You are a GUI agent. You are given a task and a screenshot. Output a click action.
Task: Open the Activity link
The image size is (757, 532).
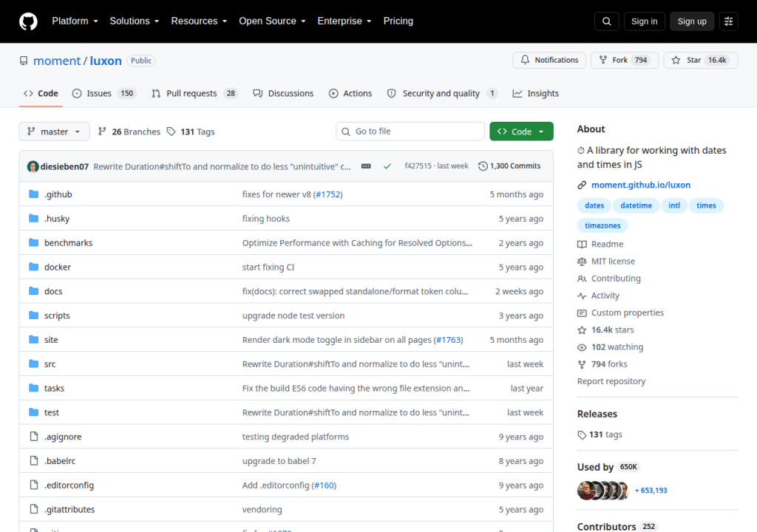coord(599,296)
